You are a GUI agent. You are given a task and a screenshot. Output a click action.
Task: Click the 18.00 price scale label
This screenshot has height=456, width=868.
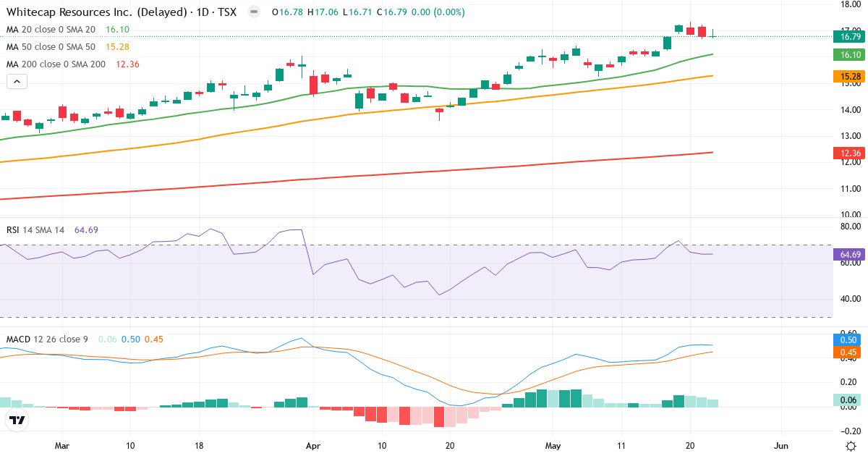[850, 4]
